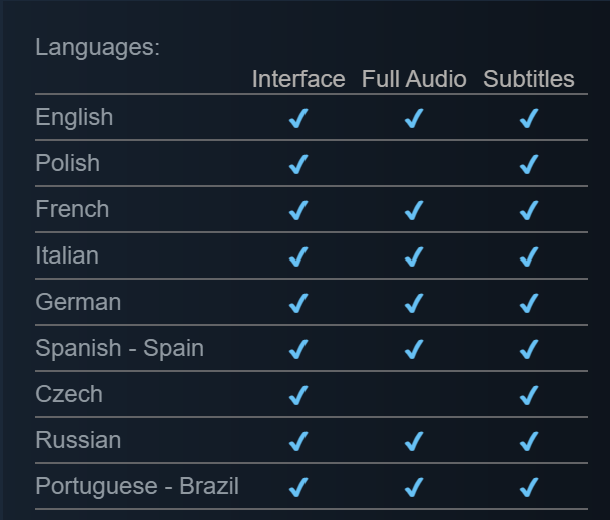Select the Full Audio column header

(414, 79)
